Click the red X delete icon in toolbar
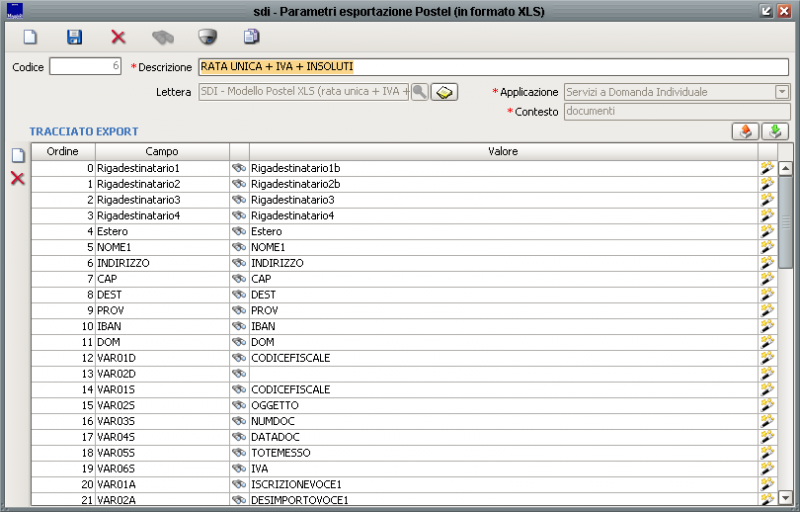800x512 pixels. pyautogui.click(x=118, y=37)
